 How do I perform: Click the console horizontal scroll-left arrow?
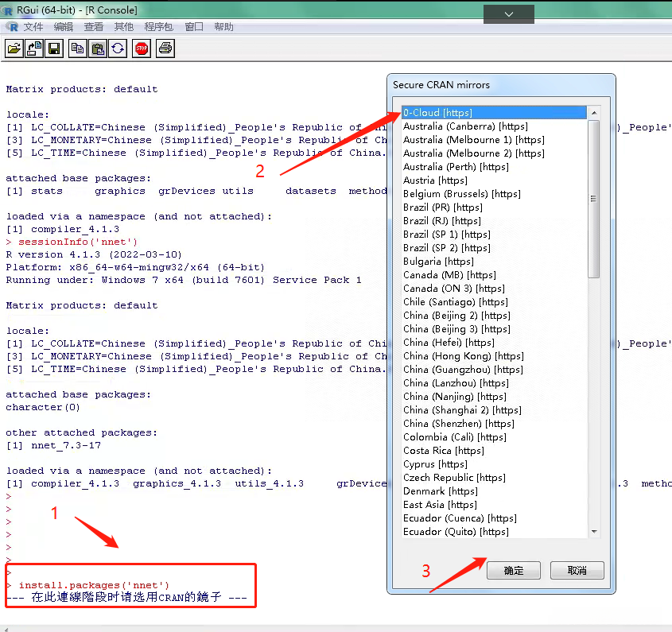click(5, 629)
